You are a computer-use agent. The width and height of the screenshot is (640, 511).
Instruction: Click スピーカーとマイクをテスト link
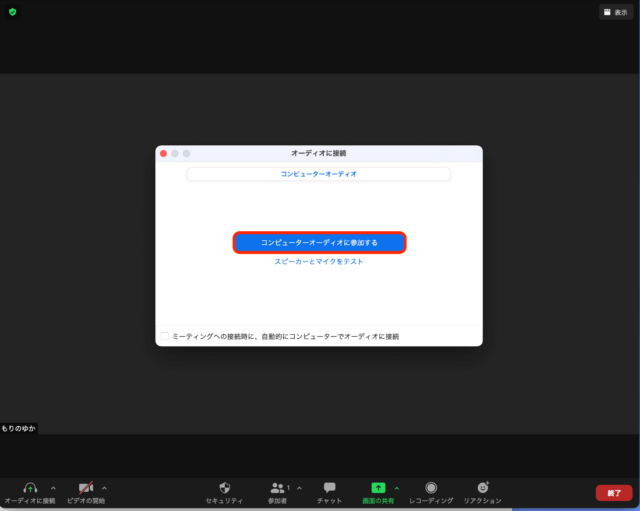319,262
